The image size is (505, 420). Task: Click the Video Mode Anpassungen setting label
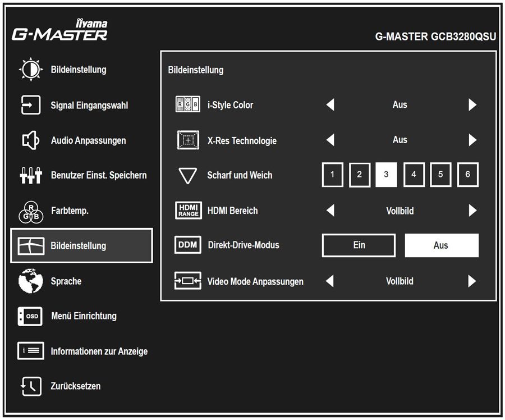tap(255, 282)
